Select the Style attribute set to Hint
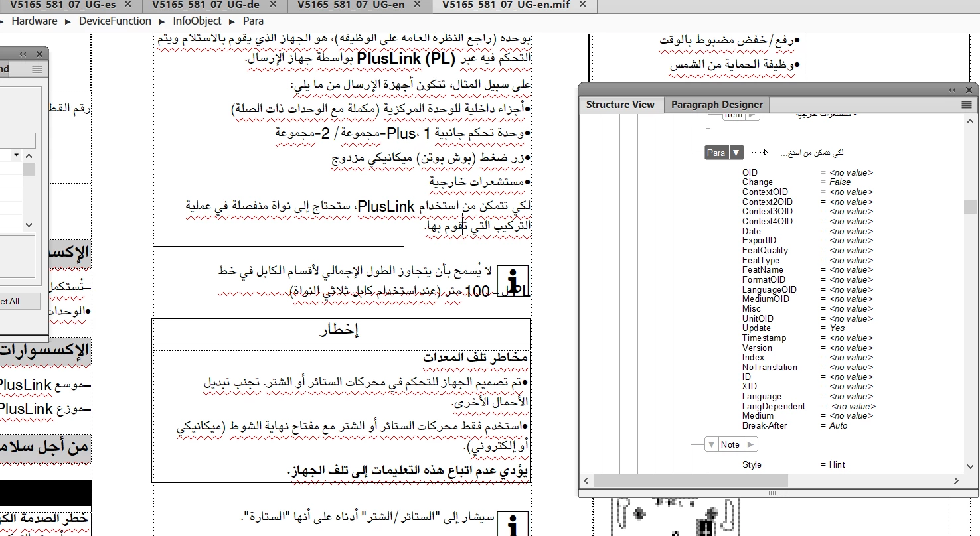 point(793,465)
